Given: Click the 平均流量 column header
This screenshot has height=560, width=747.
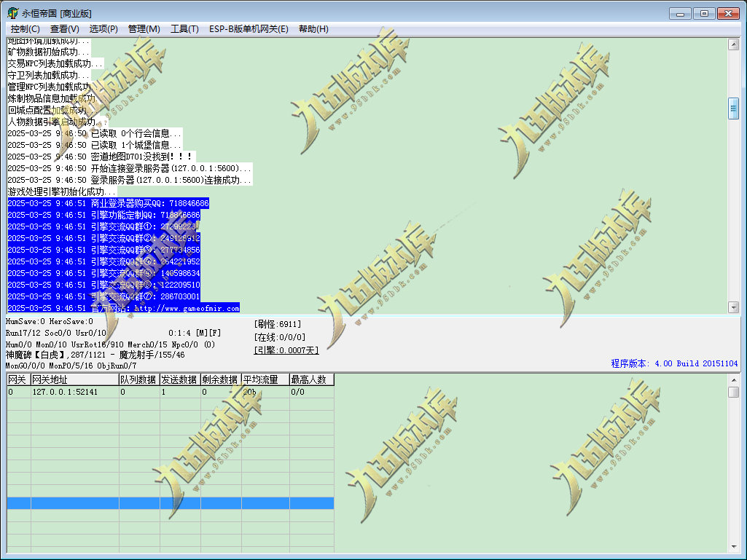Looking at the screenshot, I should [265, 379].
